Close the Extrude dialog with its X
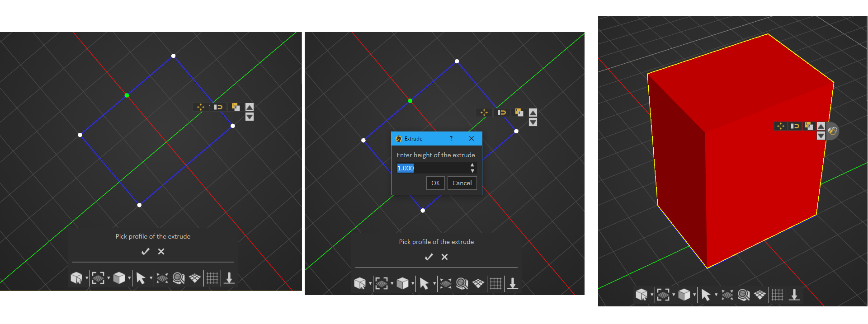 (x=472, y=138)
